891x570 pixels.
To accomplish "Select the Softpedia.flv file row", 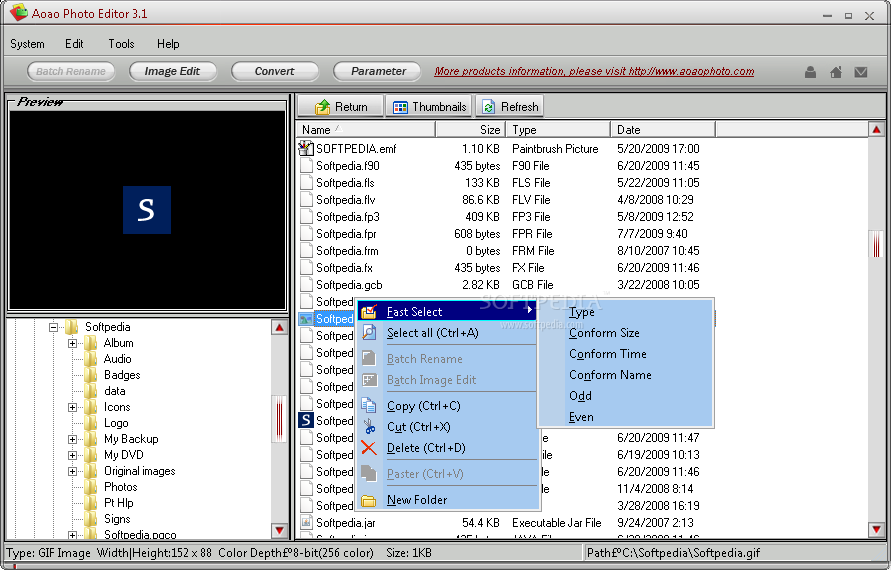I will [506, 199].
